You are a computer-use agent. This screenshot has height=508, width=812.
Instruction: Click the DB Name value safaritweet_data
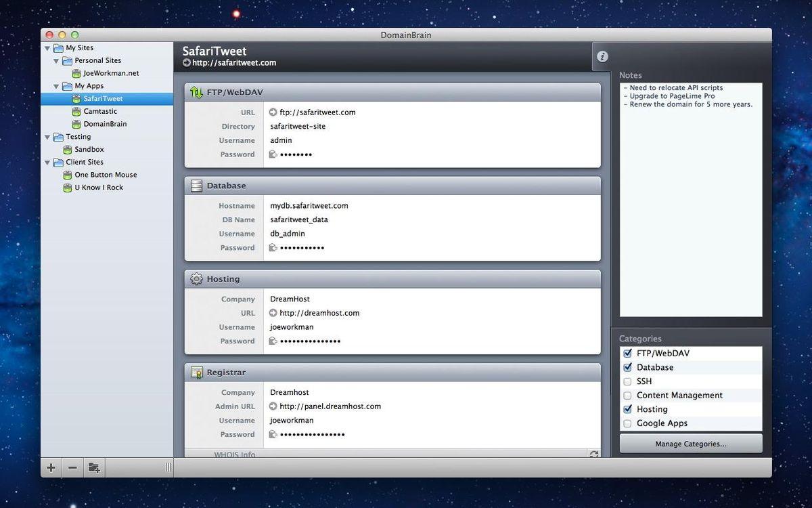click(299, 220)
